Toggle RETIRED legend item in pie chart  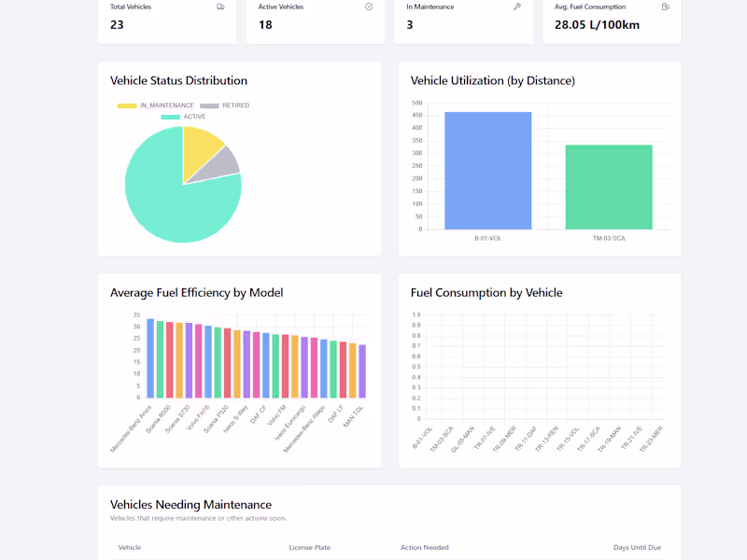(x=224, y=105)
